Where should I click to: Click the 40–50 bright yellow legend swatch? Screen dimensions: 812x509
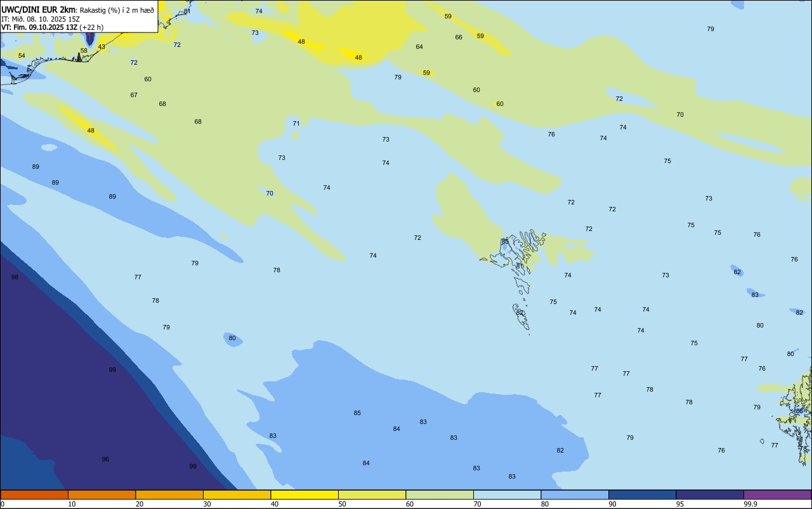click(304, 494)
